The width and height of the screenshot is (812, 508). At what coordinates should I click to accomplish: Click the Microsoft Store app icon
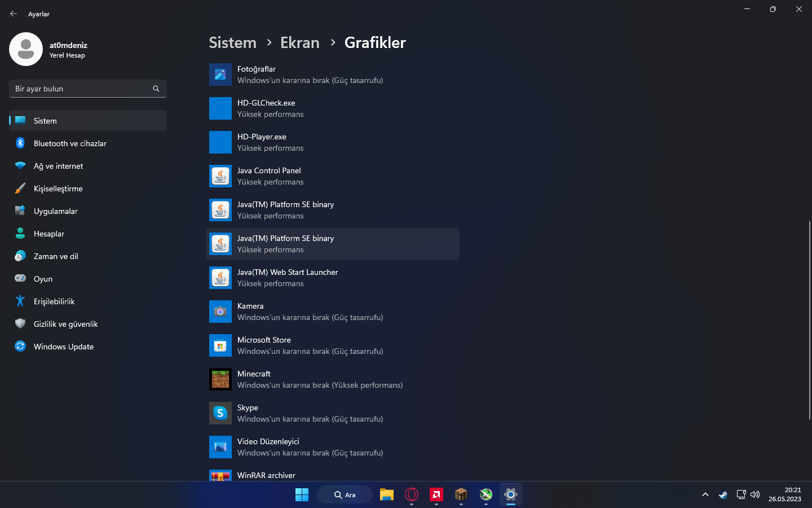pos(220,345)
